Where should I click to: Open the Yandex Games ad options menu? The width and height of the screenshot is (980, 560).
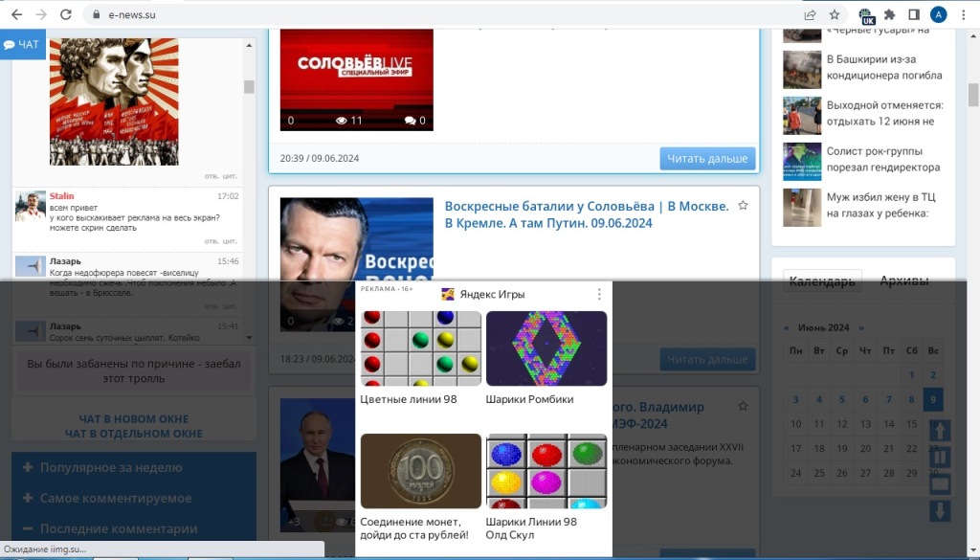[x=599, y=294]
